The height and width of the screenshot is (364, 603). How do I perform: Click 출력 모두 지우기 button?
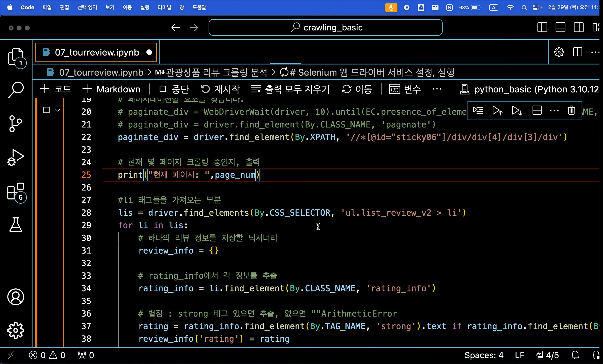point(290,89)
